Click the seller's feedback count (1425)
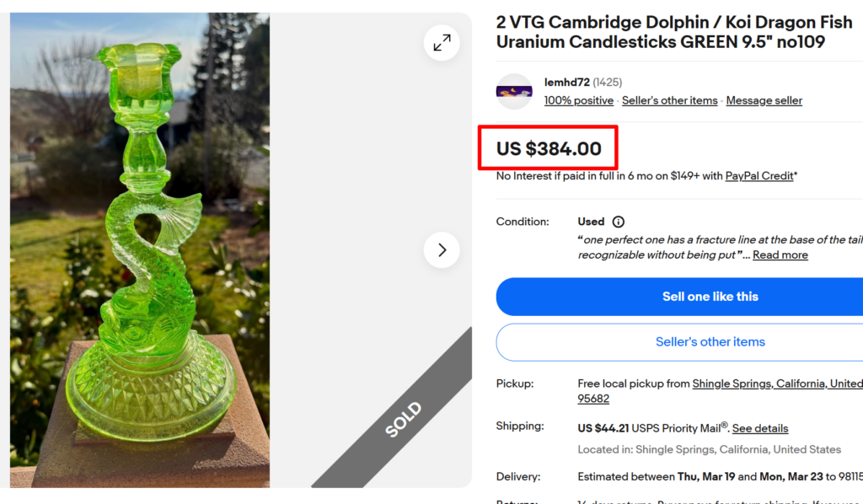 [x=609, y=82]
